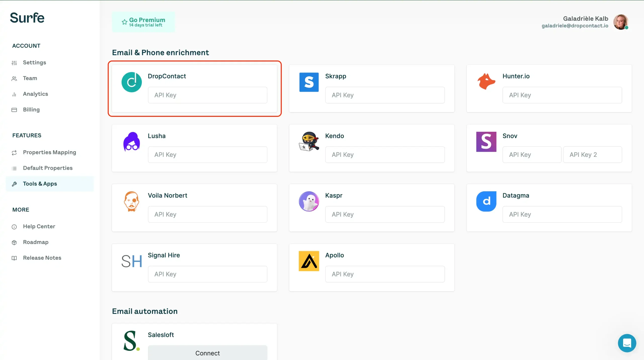The image size is (644, 360).
Task: Click the Email & Phone enrichment heading
Action: pyautogui.click(x=160, y=53)
